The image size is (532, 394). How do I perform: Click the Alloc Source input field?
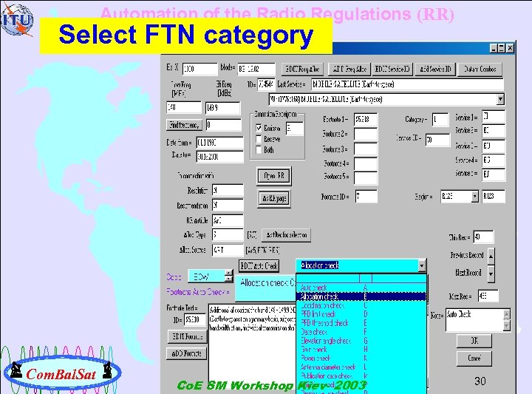228,251
